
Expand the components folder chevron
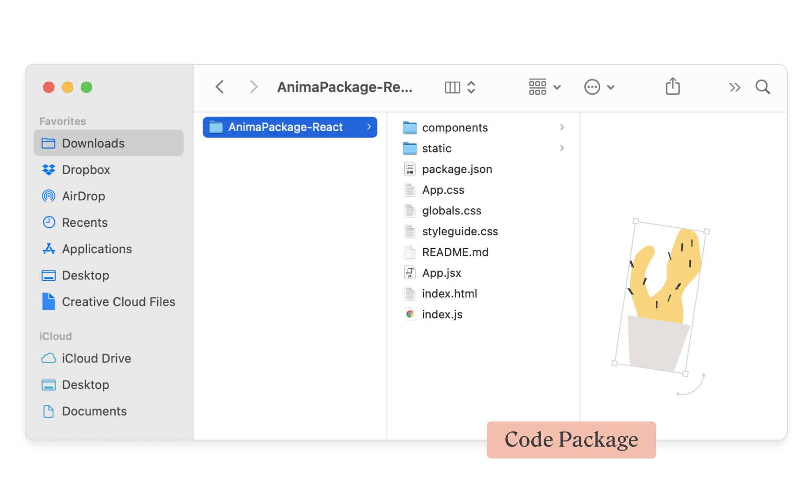pyautogui.click(x=561, y=128)
